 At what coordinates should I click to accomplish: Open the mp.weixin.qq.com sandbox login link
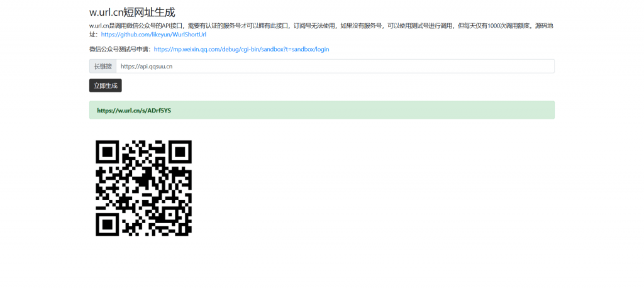point(241,49)
